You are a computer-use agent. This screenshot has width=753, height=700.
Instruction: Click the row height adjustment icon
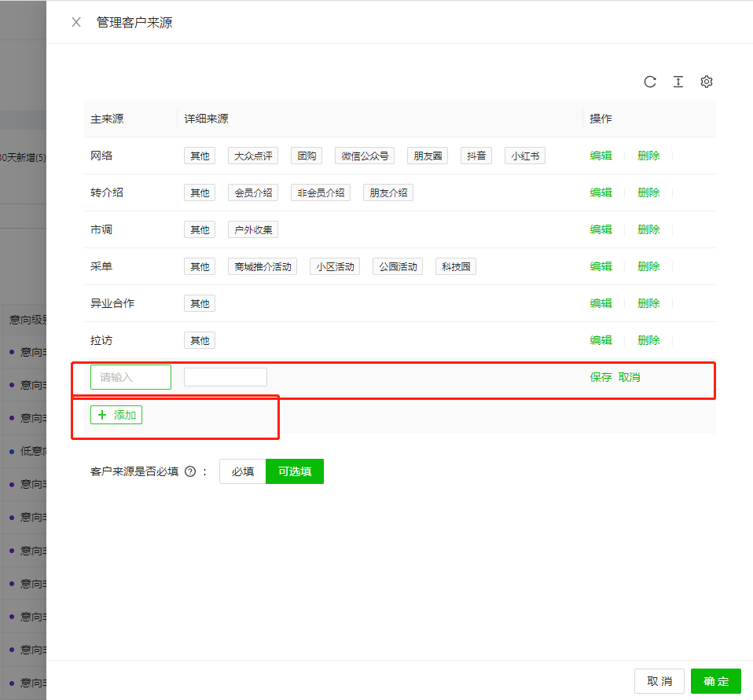click(678, 82)
